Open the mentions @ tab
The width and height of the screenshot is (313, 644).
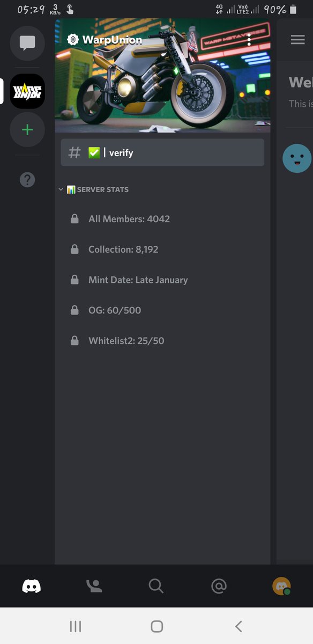click(219, 586)
